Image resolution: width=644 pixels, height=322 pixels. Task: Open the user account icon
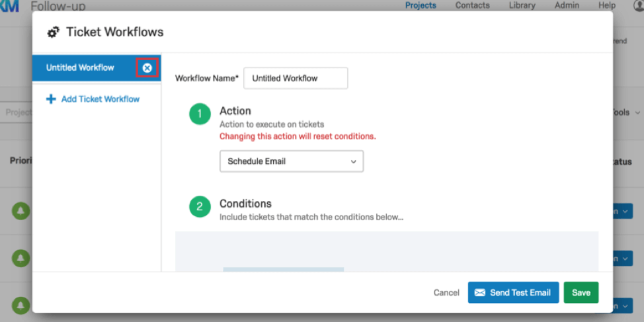[638, 5]
